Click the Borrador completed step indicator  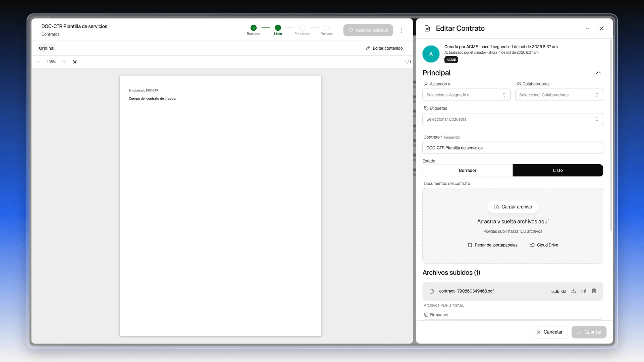254,28
